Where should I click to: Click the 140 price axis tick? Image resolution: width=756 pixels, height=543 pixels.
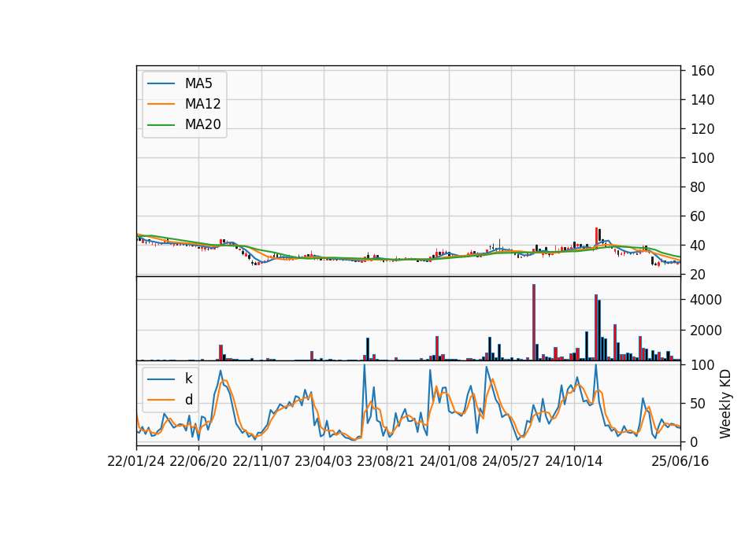pyautogui.click(x=702, y=100)
